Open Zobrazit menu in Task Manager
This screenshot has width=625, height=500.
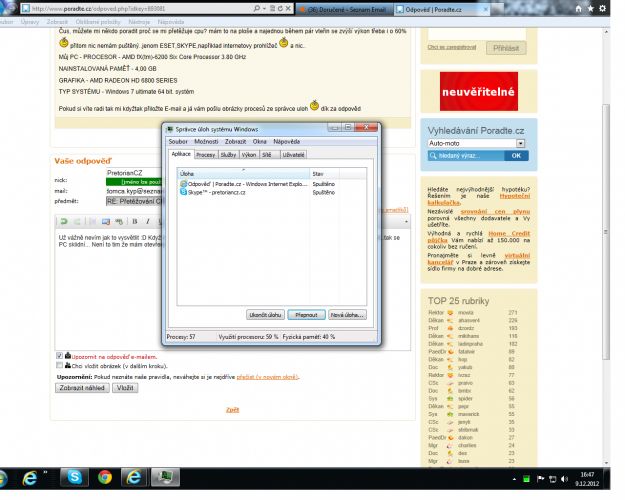(x=235, y=142)
